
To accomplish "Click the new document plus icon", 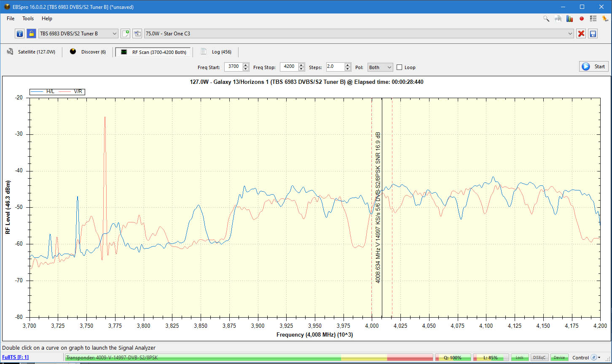I will coord(125,34).
